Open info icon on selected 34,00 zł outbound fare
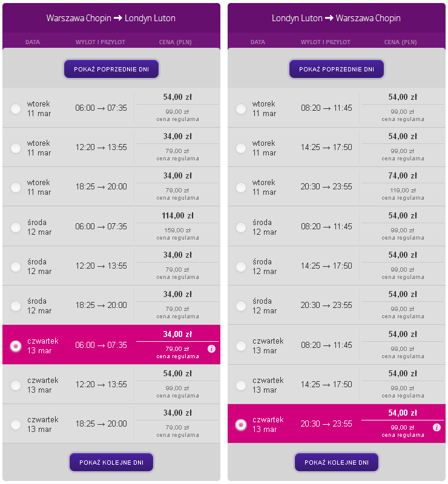Image resolution: width=448 pixels, height=484 pixels. pos(211,349)
